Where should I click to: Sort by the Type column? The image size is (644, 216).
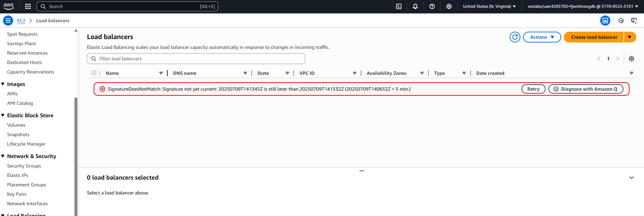click(x=464, y=73)
